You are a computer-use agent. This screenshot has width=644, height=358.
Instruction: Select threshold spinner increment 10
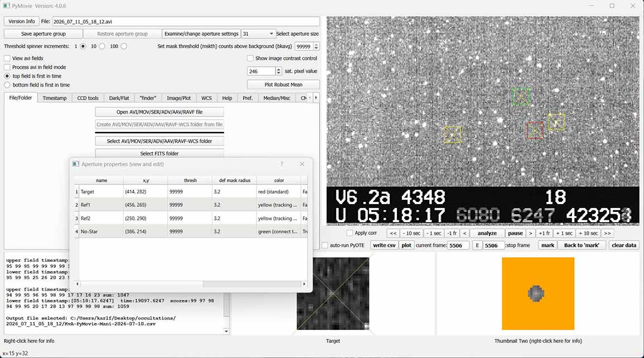(102, 46)
